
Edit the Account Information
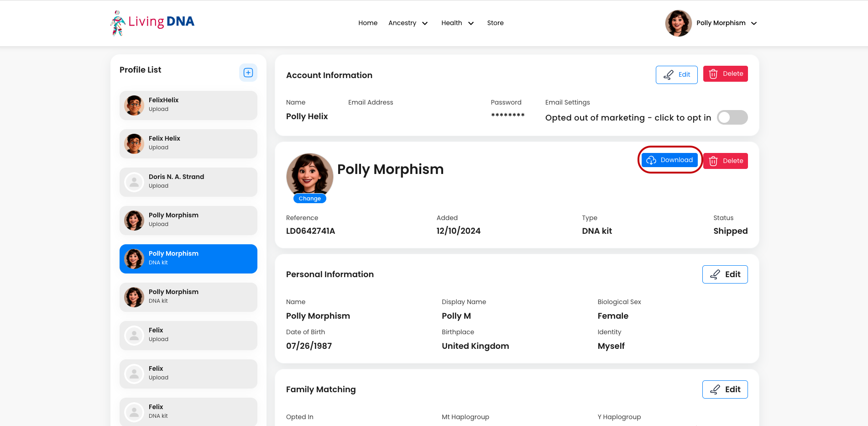676,75
